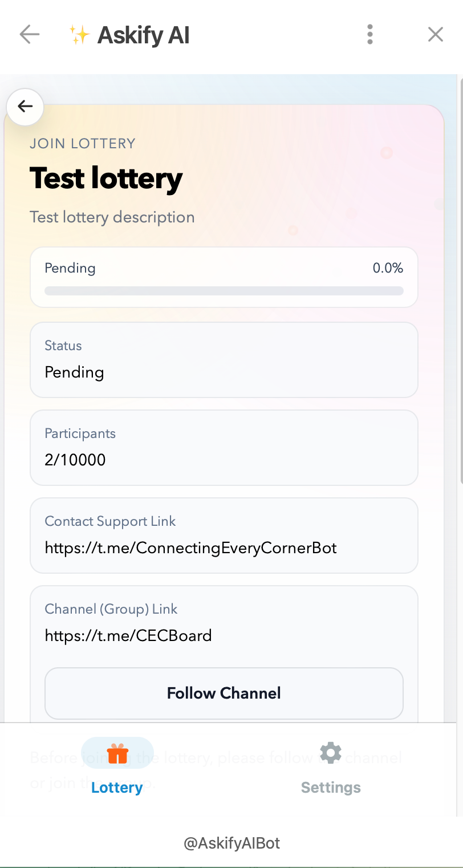Select the Participants 2/10000 card
Screen dimensions: 463x868
(x=224, y=448)
